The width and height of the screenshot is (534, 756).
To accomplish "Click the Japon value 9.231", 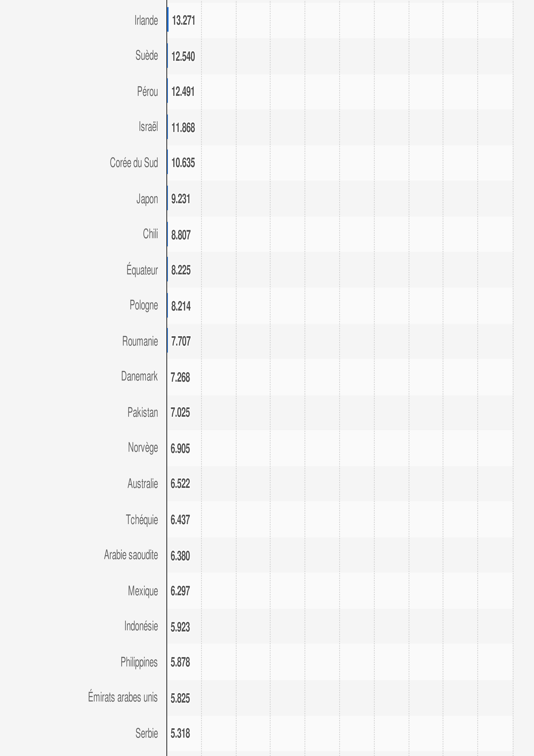I will click(181, 199).
